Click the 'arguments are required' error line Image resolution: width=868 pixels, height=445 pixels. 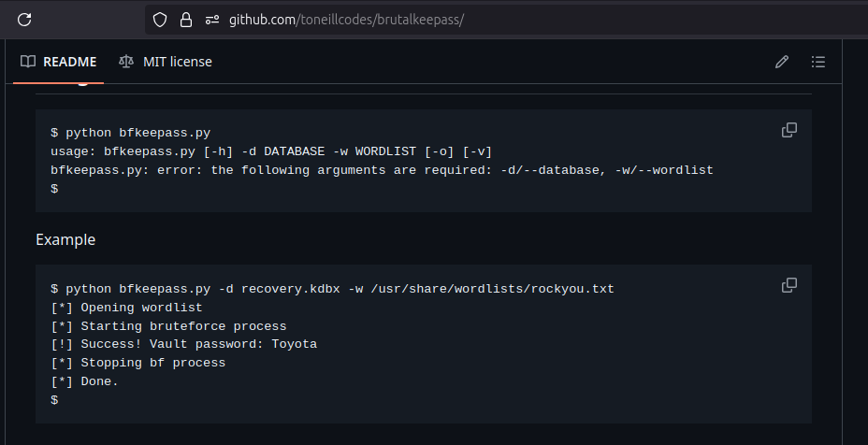[382, 170]
